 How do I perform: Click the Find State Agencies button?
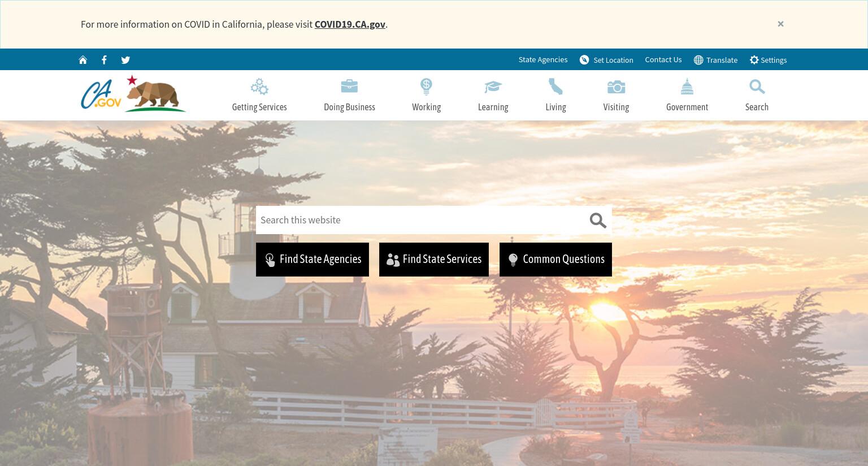pyautogui.click(x=313, y=260)
